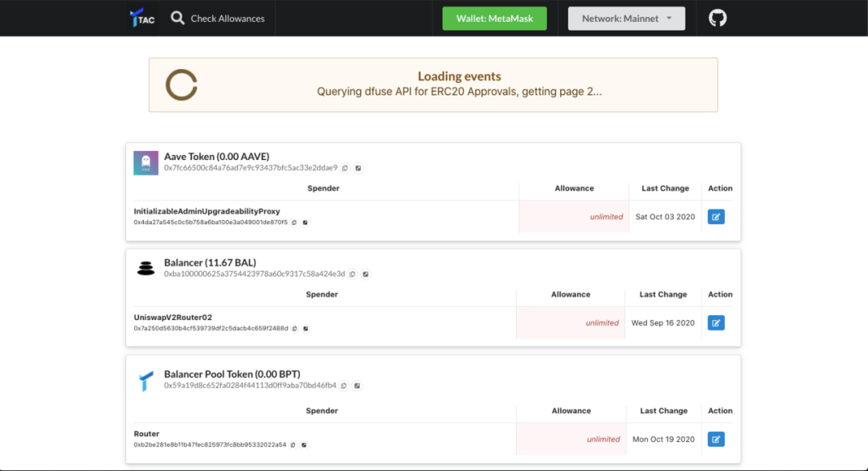Open UniswapV2Router02 address in explorer
The height and width of the screenshot is (471, 868).
(x=305, y=329)
